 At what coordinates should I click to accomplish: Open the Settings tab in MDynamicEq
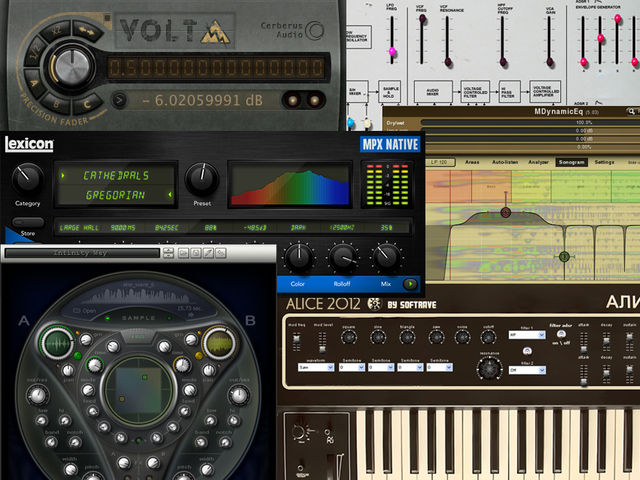604,162
